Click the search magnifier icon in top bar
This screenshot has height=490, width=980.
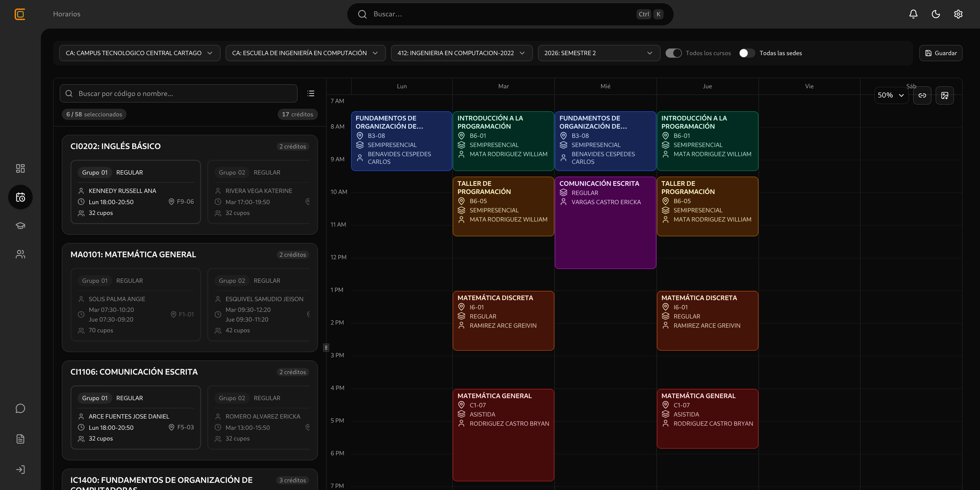click(x=362, y=14)
